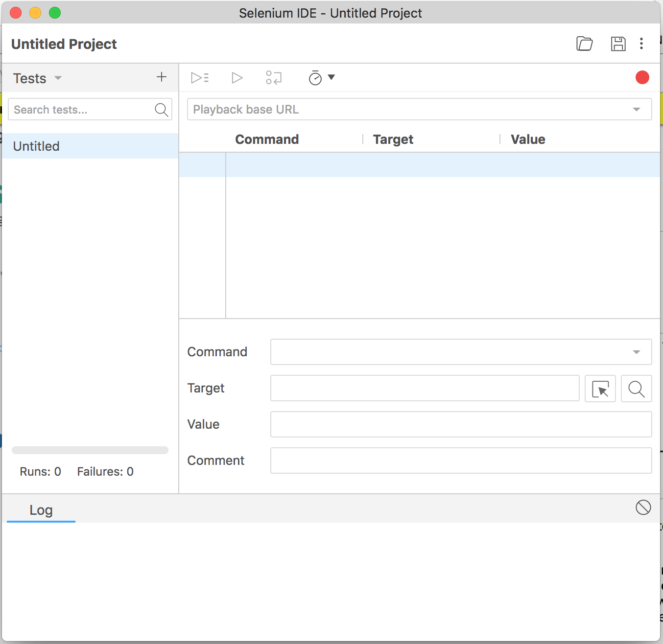Save the project with the disk icon
Viewport: 663px width, 644px height.
pos(618,44)
